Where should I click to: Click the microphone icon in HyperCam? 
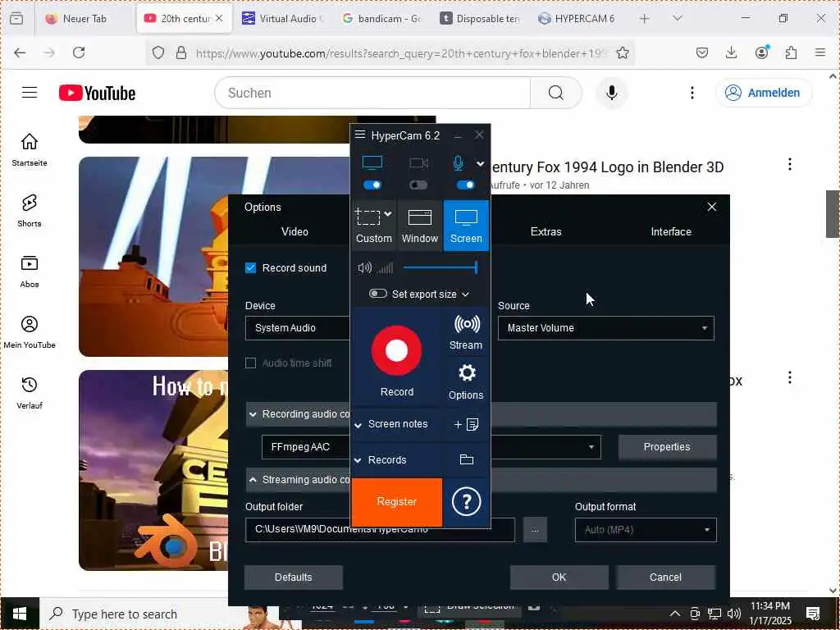click(x=458, y=163)
